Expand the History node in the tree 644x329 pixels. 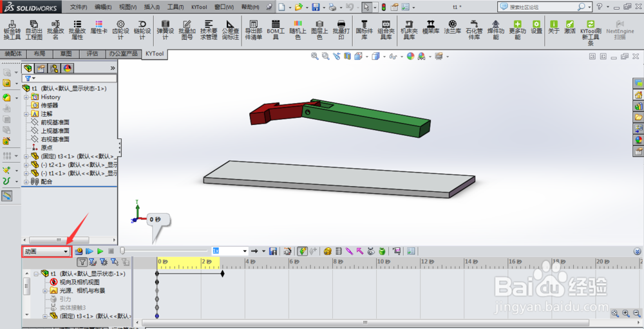[x=26, y=97]
